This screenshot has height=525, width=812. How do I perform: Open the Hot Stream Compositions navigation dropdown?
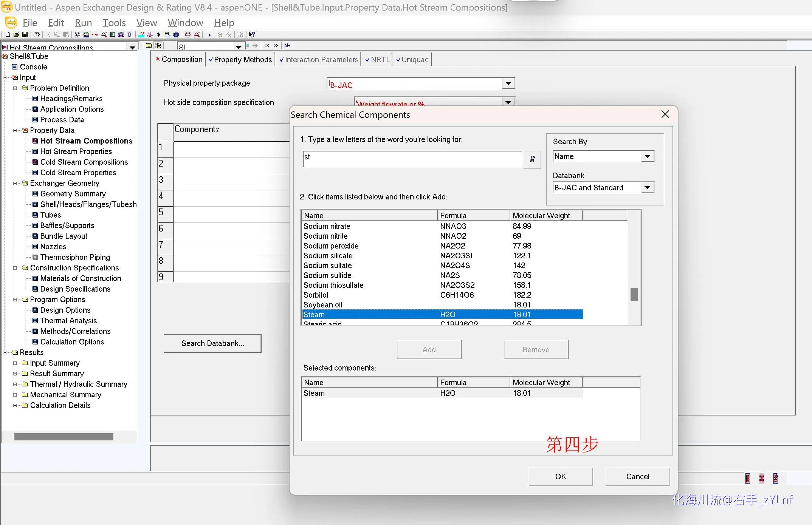pos(132,47)
